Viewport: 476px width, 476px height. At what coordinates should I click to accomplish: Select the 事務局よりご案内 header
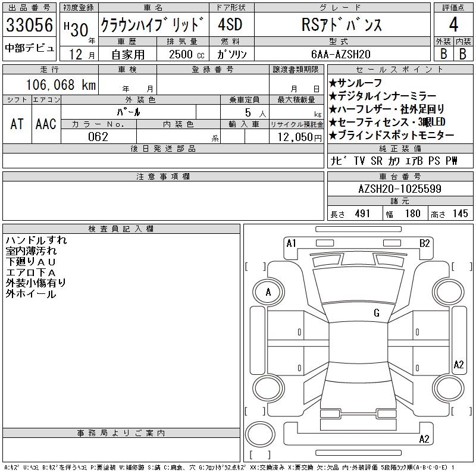(x=121, y=433)
